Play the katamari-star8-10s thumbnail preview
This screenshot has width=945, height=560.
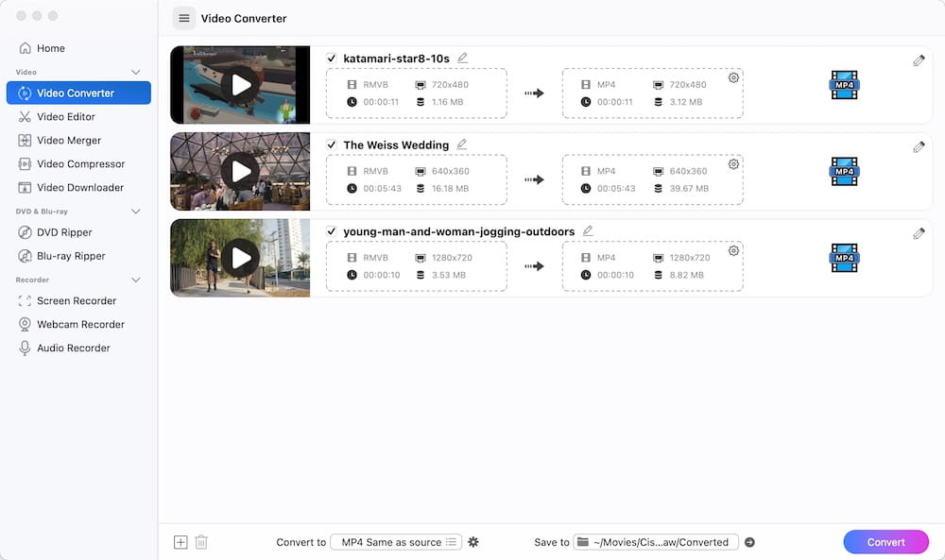[240, 85]
